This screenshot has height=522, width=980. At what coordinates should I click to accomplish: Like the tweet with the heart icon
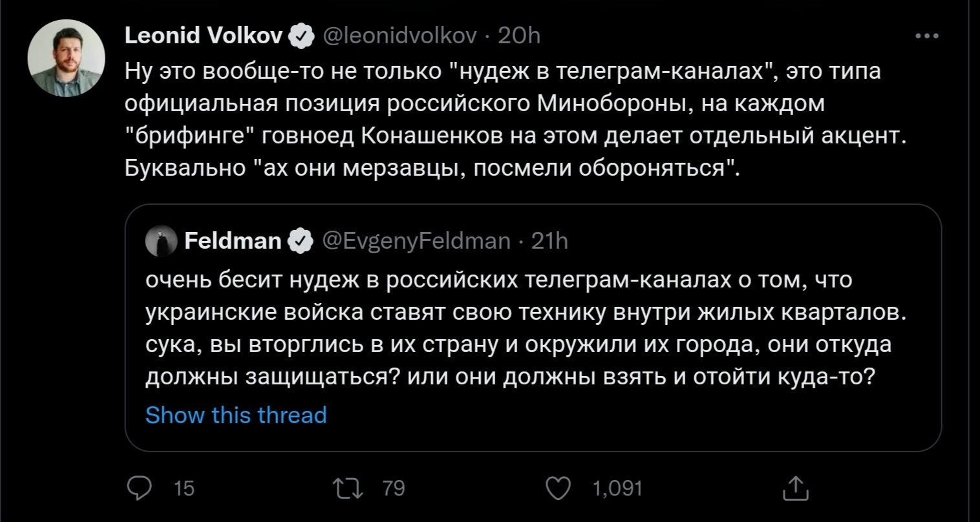pos(559,488)
